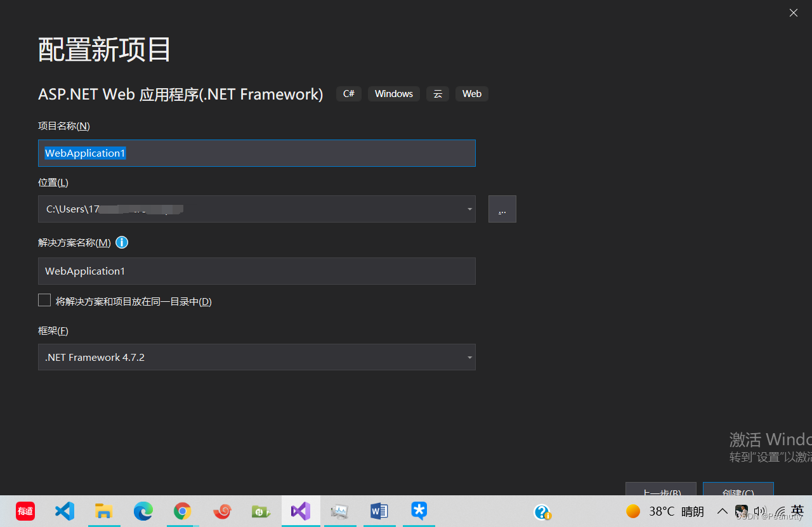Click the help question-mark icon in the taskbar
The image size is (812, 527).
[x=542, y=512]
